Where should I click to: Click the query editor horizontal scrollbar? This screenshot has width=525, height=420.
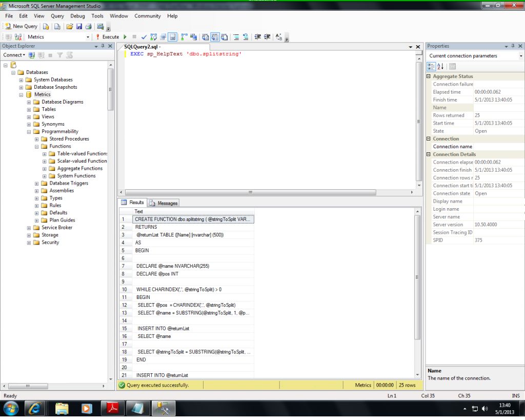coord(250,192)
